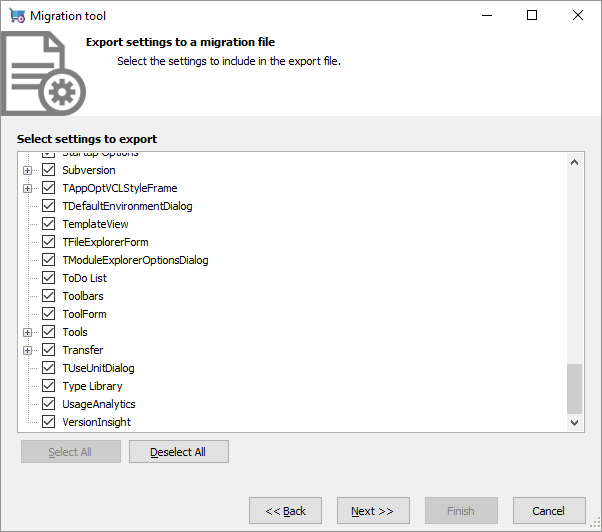Cancel the migration wizard
The image size is (602, 532).
tap(548, 511)
